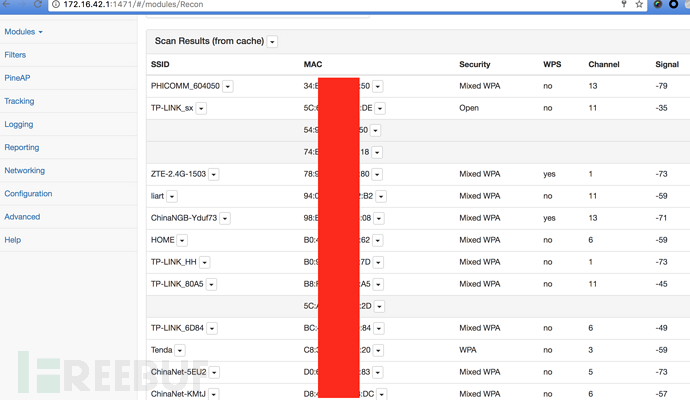690x400 pixels.
Task: Open the Networking section
Action: point(24,170)
